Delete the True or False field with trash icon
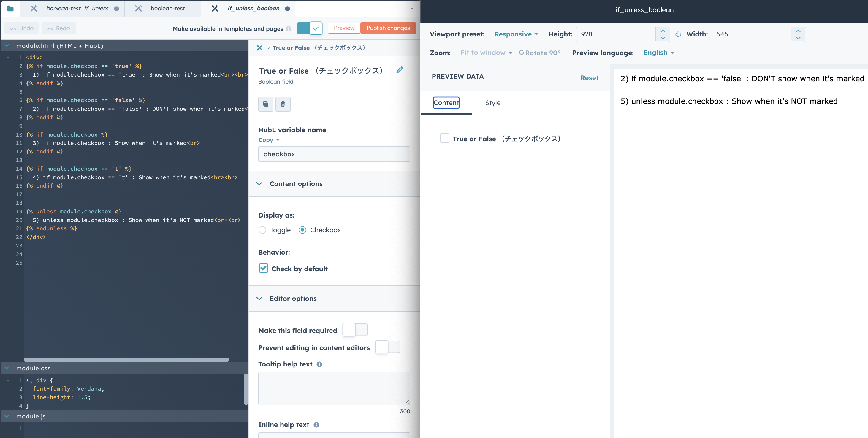Screen dimensions: 868x438 pyautogui.click(x=283, y=104)
